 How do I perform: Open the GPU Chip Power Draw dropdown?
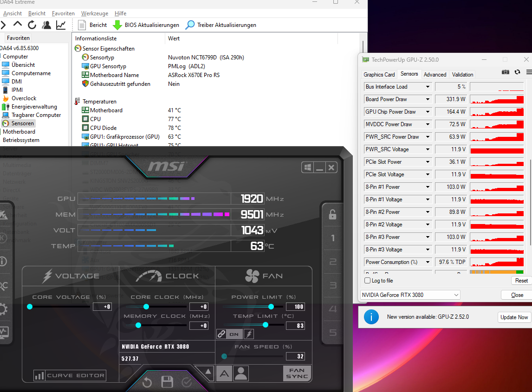click(428, 112)
